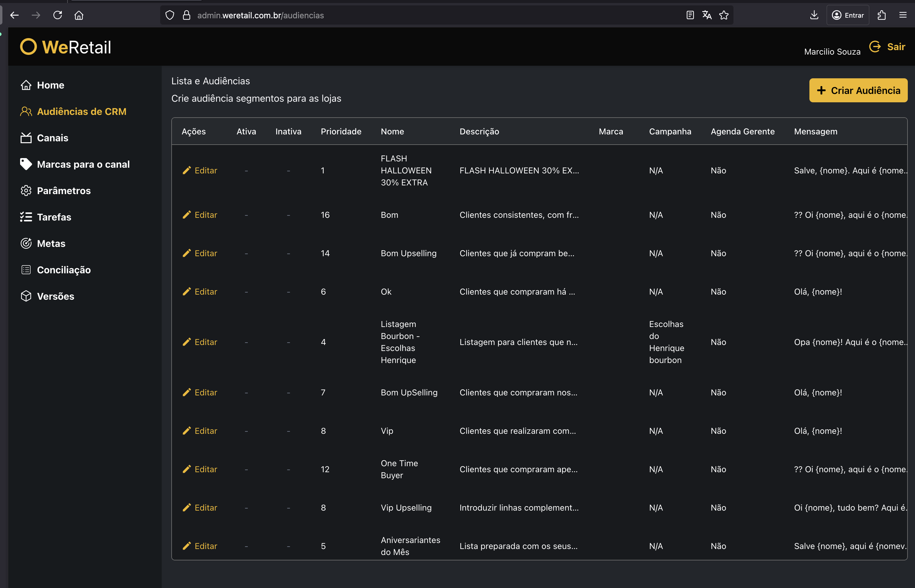Click the Conciliação list icon
Viewport: 915px width, 588px height.
click(26, 270)
